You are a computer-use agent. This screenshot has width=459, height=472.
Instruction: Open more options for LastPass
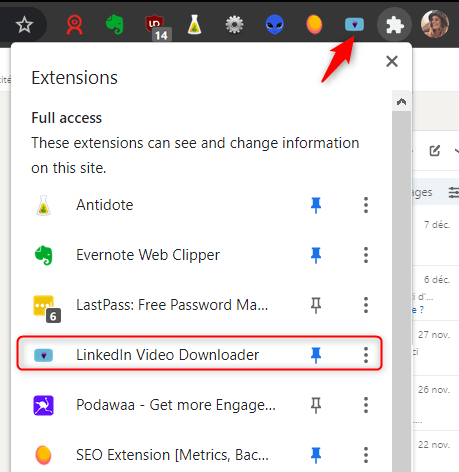pyautogui.click(x=366, y=305)
